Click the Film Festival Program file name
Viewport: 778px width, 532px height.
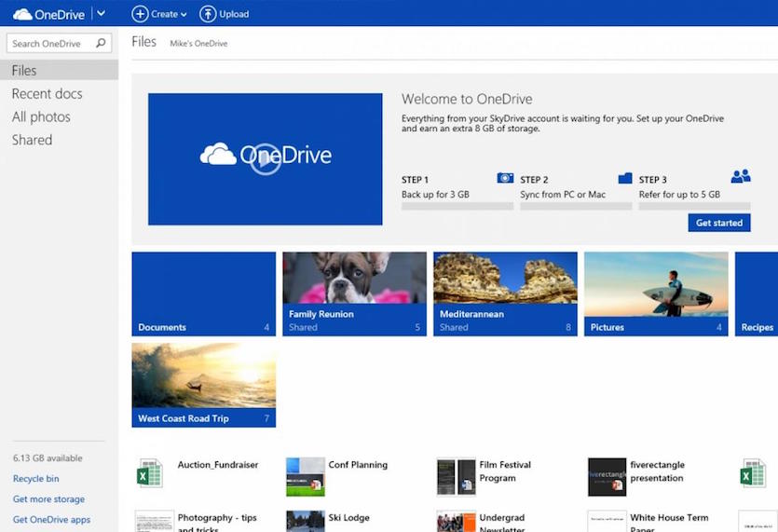pos(505,471)
